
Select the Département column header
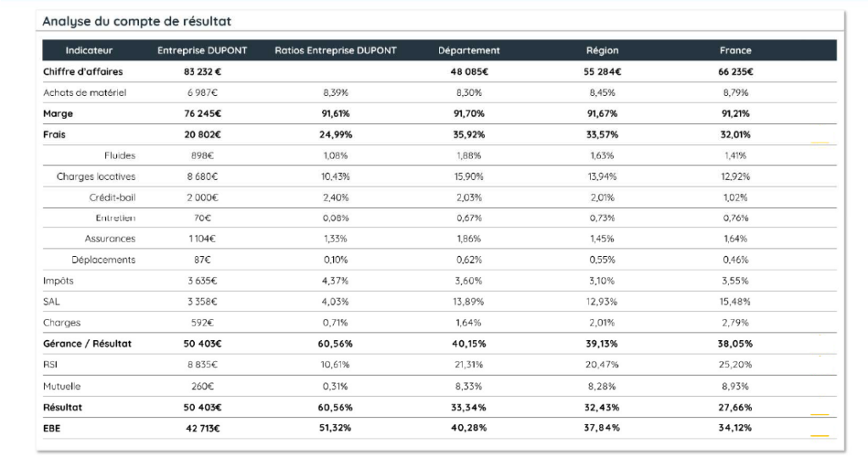pos(469,50)
